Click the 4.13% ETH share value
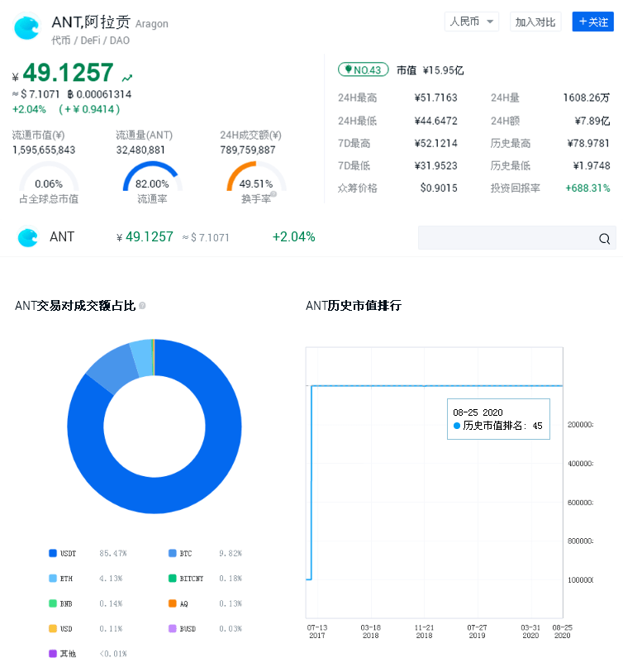 point(111,579)
